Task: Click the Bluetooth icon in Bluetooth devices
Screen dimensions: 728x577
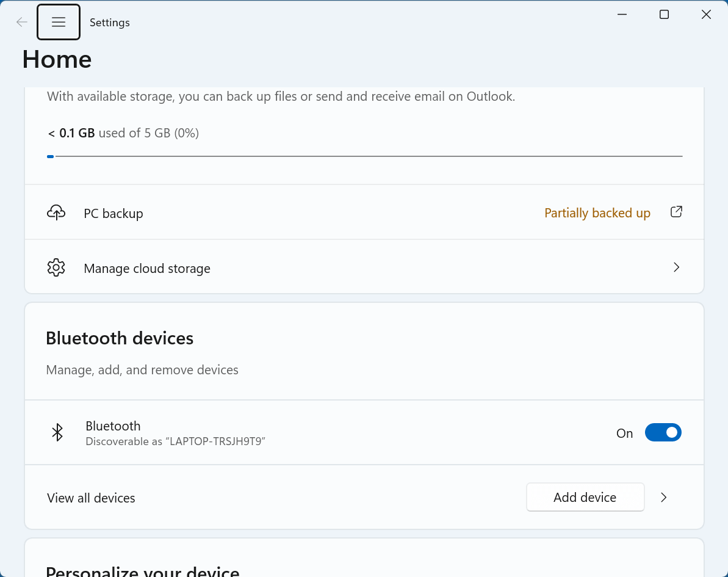Action: pyautogui.click(x=57, y=432)
